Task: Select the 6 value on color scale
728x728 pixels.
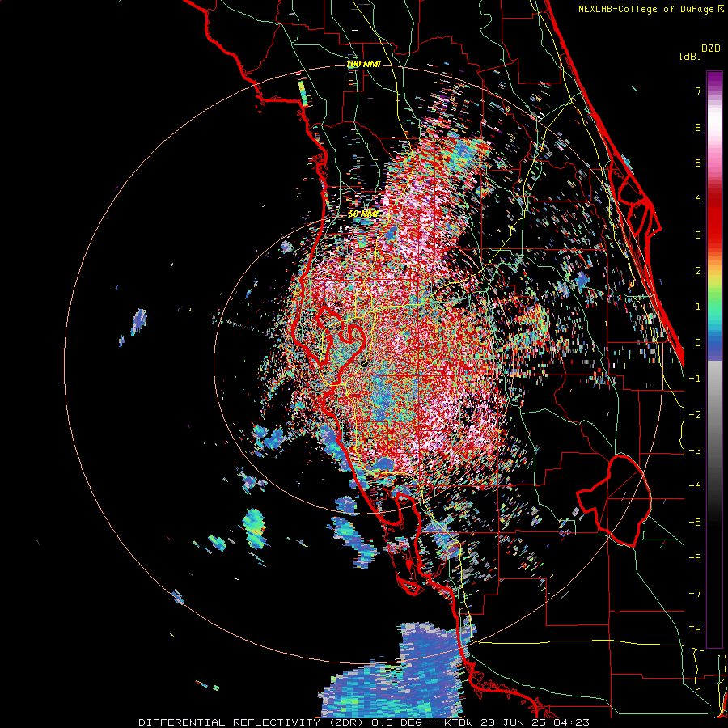Action: [x=698, y=127]
